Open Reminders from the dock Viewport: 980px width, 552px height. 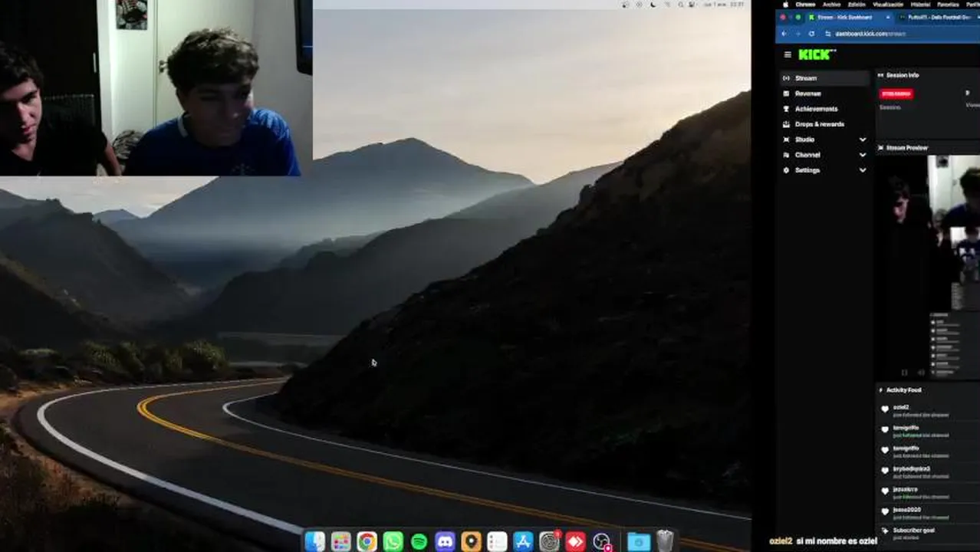pyautogui.click(x=497, y=541)
